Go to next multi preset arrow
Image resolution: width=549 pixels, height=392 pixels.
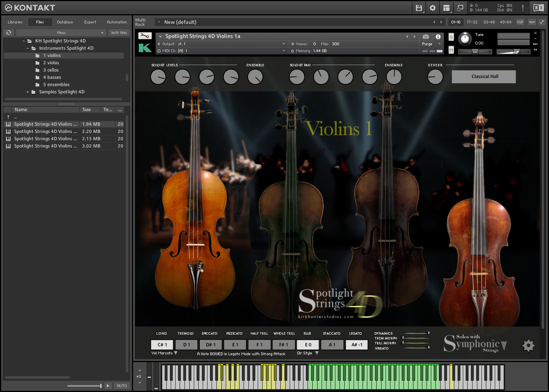441,22
